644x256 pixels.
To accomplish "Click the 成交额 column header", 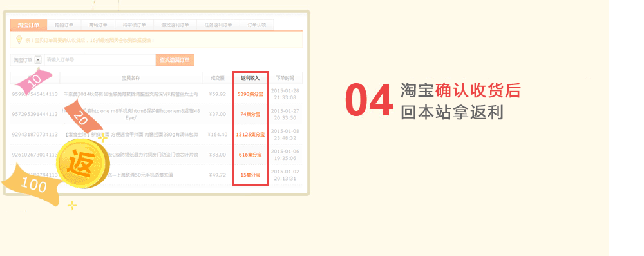I will click(x=217, y=78).
